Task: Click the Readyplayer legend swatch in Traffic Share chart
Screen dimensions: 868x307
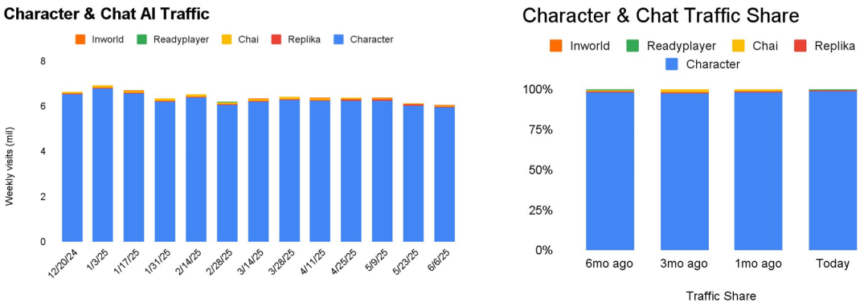Action: pos(633,46)
